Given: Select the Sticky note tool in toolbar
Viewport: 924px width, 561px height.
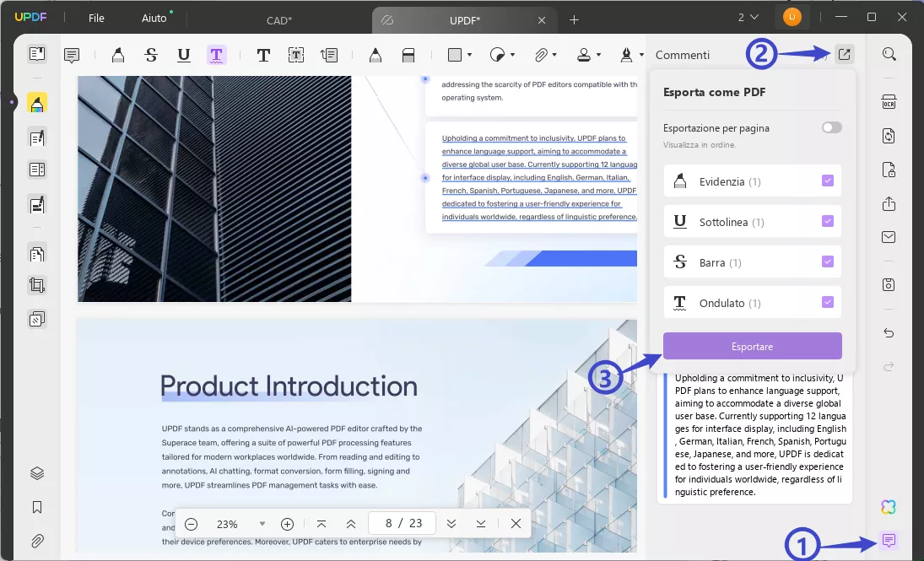Looking at the screenshot, I should (x=72, y=56).
